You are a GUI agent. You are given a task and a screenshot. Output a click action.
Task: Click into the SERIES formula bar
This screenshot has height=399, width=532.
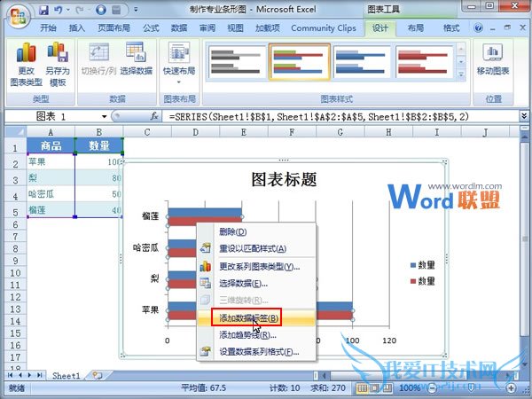coord(340,117)
